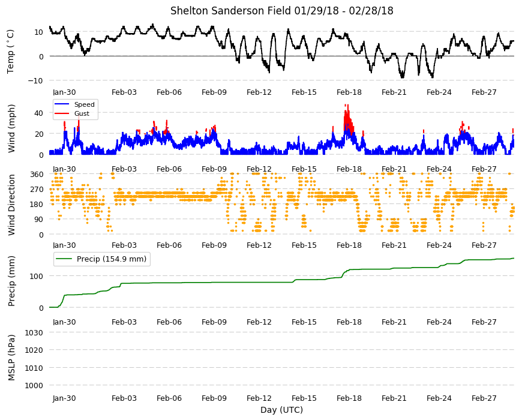
Task: Click the Feb-27 tick under precip chart
Action: [x=484, y=322]
